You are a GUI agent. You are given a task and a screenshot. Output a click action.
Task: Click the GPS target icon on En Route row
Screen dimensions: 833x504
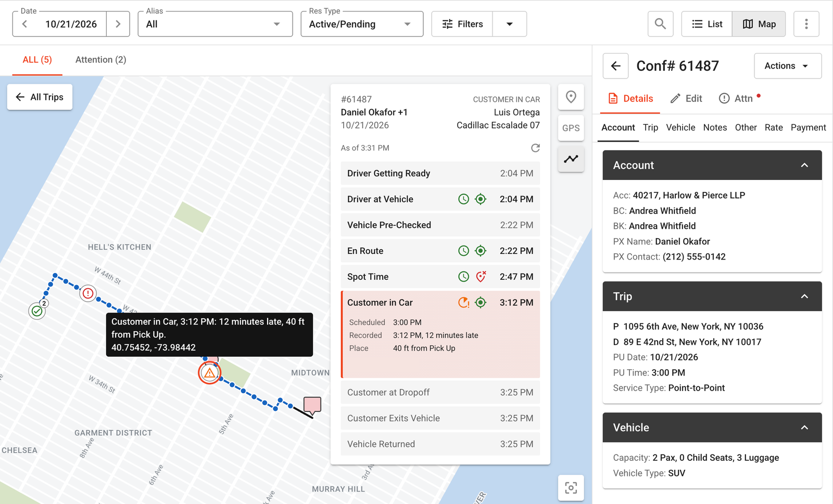tap(481, 251)
